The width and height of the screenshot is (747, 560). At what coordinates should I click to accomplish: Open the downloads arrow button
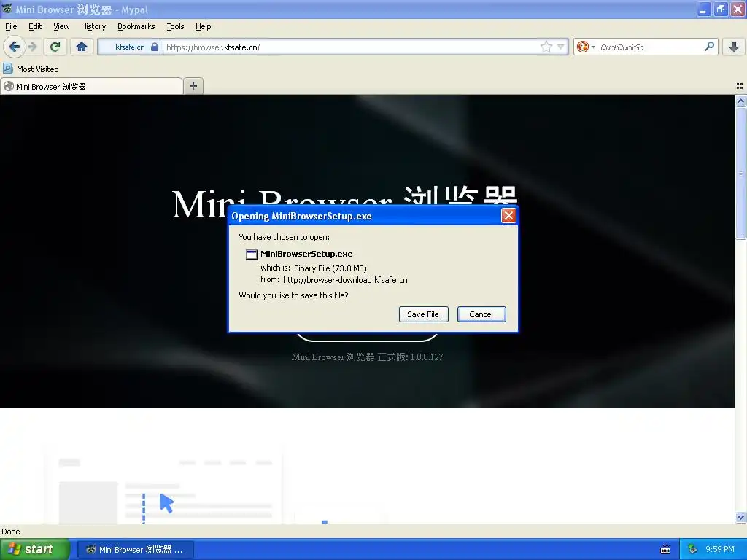click(x=734, y=47)
